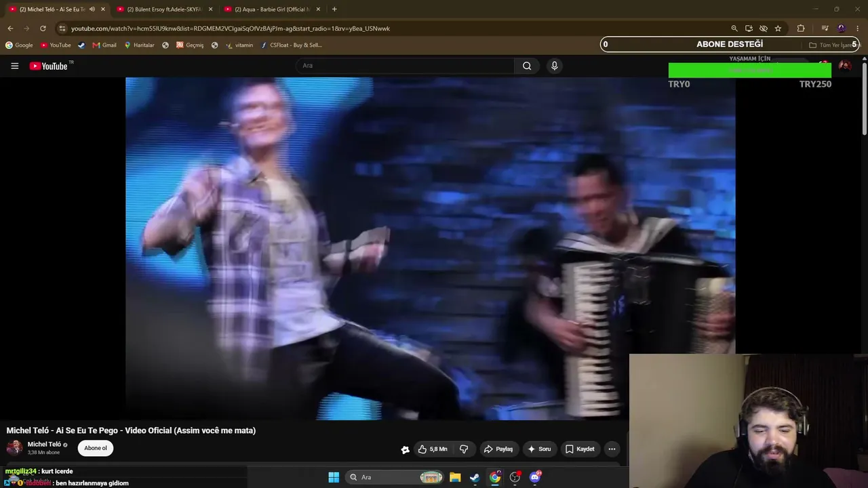The image size is (868, 488).
Task: Open Google Chrome from the taskbar
Action: click(x=495, y=477)
